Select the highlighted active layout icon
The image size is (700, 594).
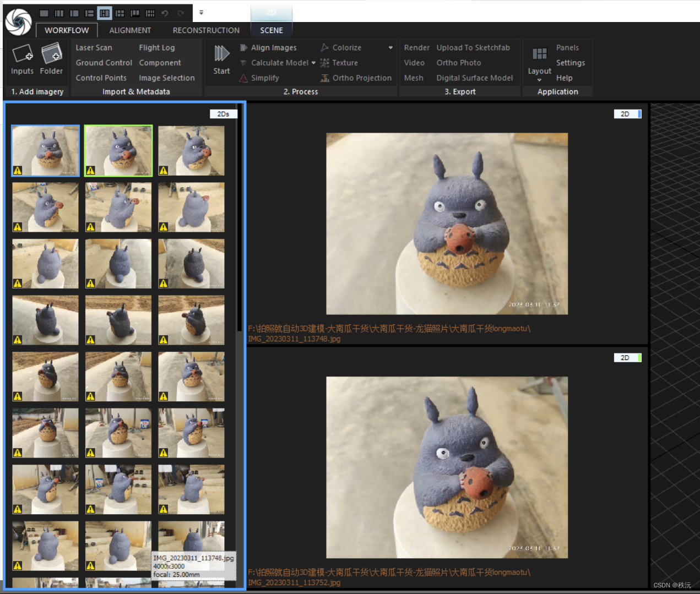[x=105, y=13]
